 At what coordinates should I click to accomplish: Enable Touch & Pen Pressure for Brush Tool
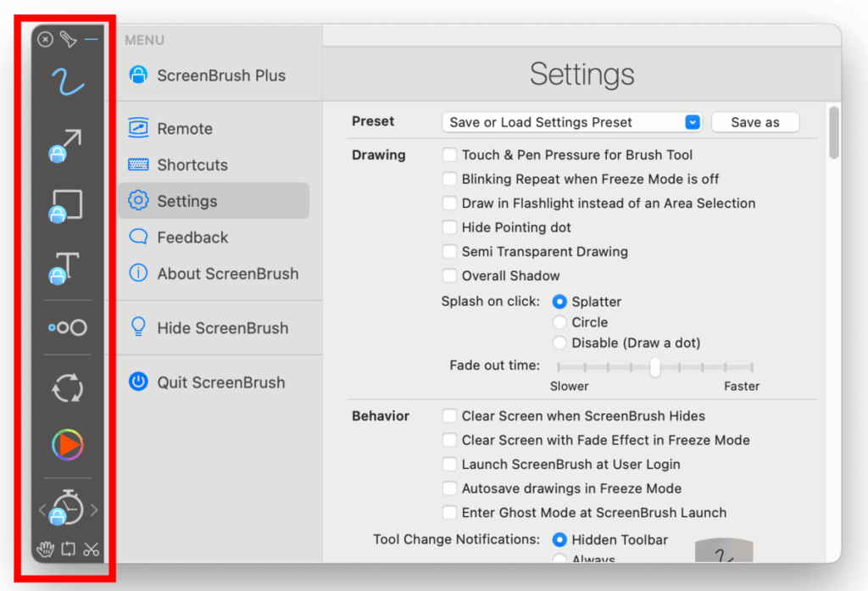coord(449,154)
